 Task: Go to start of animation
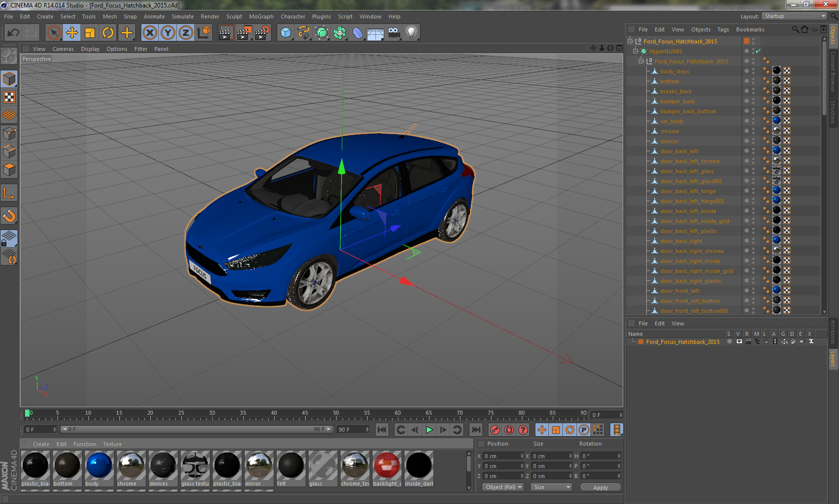click(x=382, y=430)
